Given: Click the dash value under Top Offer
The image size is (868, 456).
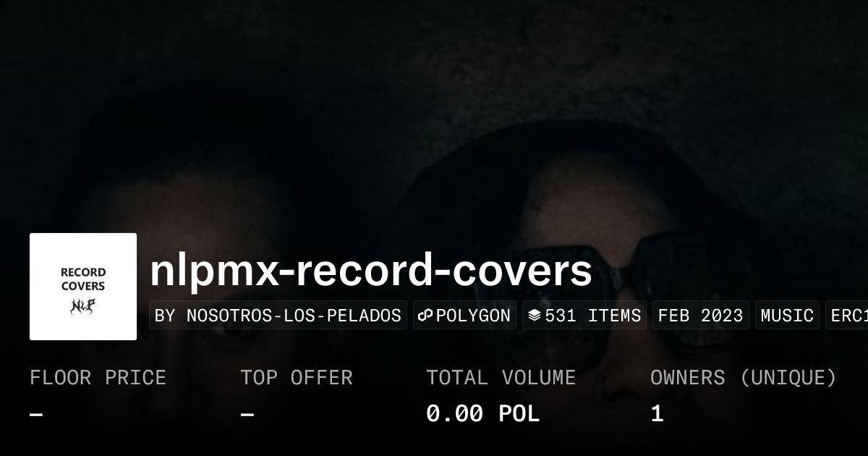Looking at the screenshot, I should tap(247, 414).
